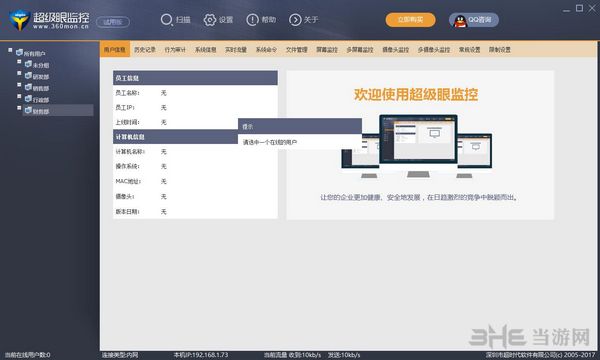The height and width of the screenshot is (360, 600).
Task: Expand the 销售部 group node
Action: [x=19, y=85]
